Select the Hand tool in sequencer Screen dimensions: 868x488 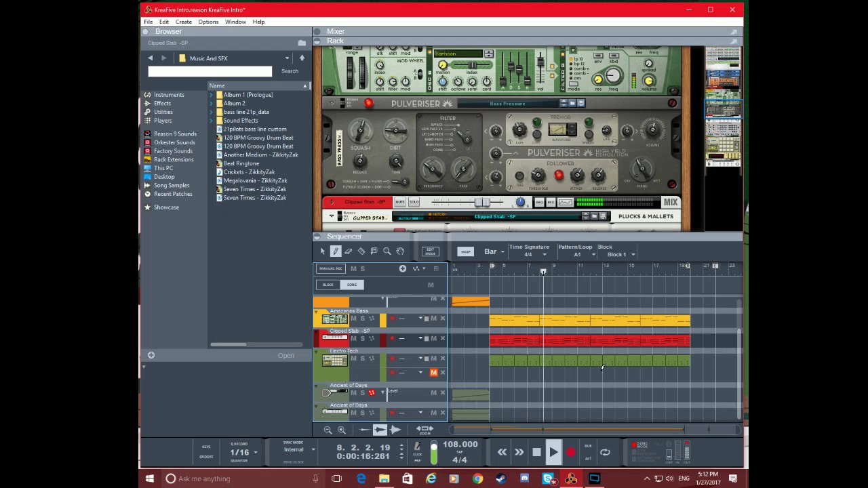click(x=400, y=251)
